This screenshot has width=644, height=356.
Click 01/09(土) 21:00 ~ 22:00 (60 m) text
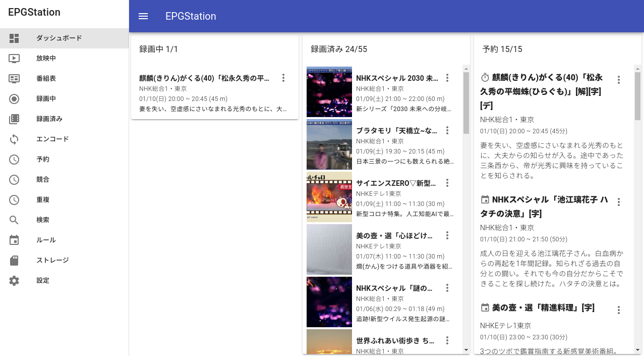click(400, 99)
